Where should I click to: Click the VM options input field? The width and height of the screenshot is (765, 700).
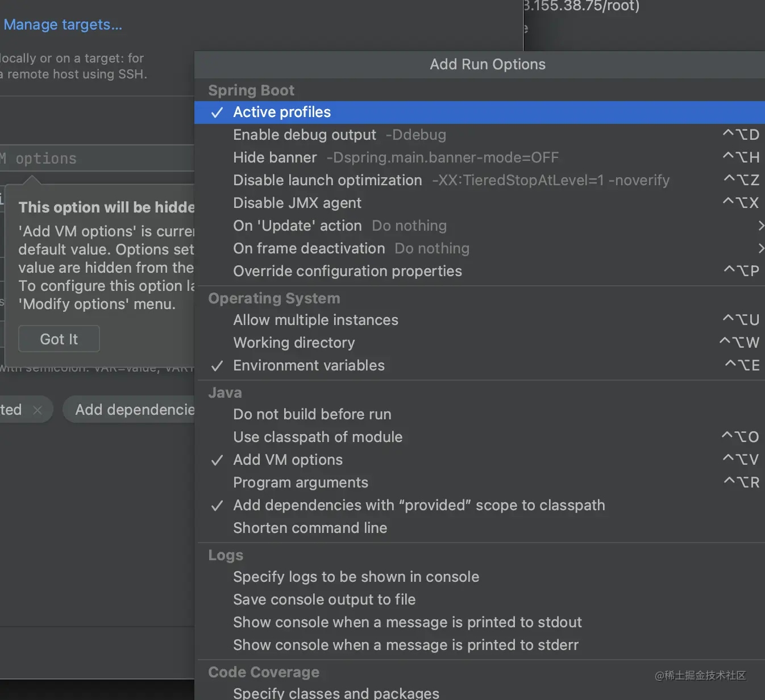(x=97, y=159)
